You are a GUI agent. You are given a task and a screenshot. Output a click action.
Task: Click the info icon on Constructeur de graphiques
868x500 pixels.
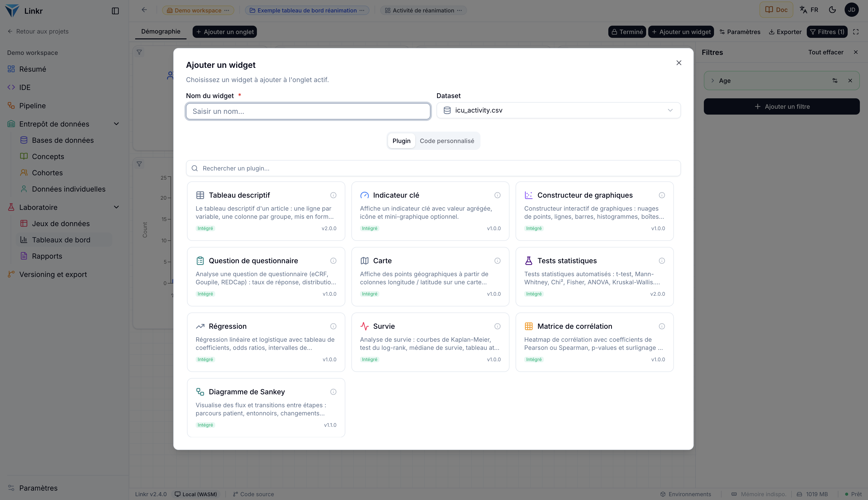click(662, 195)
